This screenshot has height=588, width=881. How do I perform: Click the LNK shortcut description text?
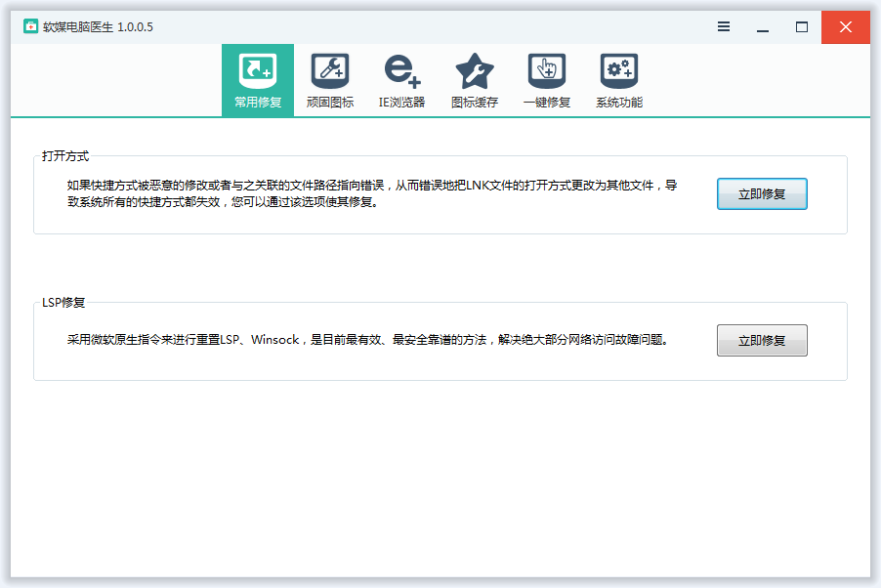(x=372, y=193)
